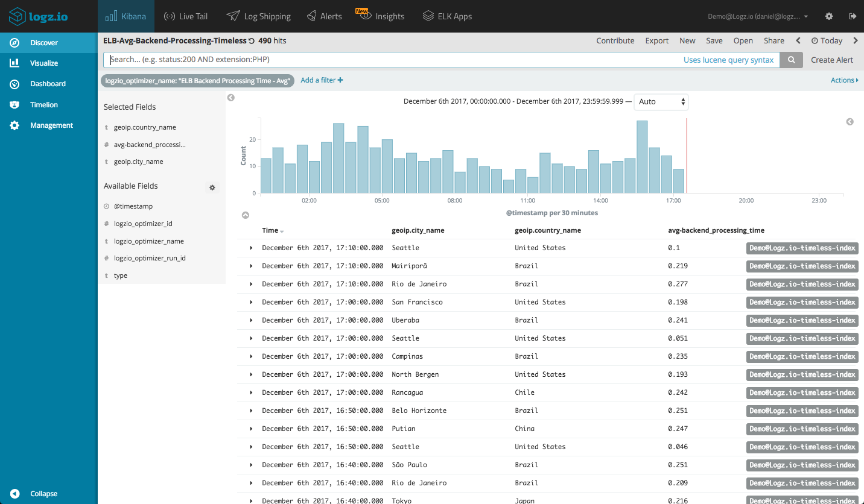Click the avg-backend_processing_time column header
The width and height of the screenshot is (864, 504).
(x=716, y=230)
